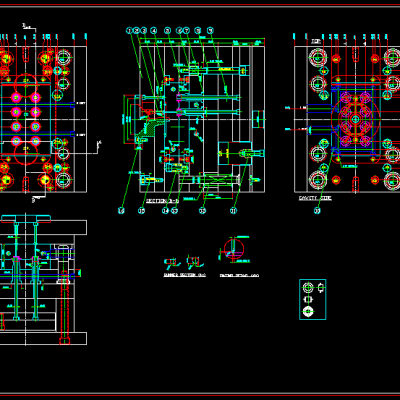The height and width of the screenshot is (400, 400).
Task: Click the cyan-framed parts block
Action: (x=313, y=300)
